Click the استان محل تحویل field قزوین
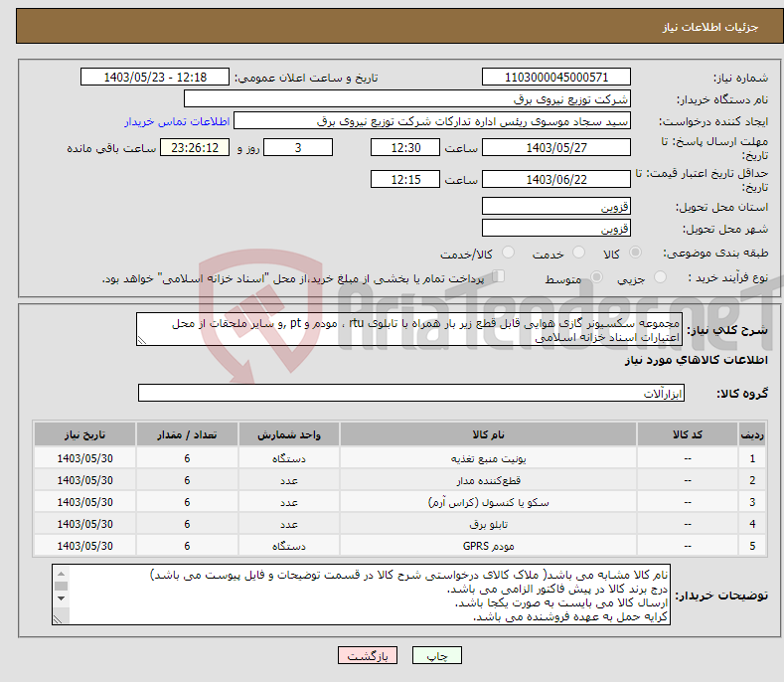This screenshot has width=784, height=682. pos(556,206)
